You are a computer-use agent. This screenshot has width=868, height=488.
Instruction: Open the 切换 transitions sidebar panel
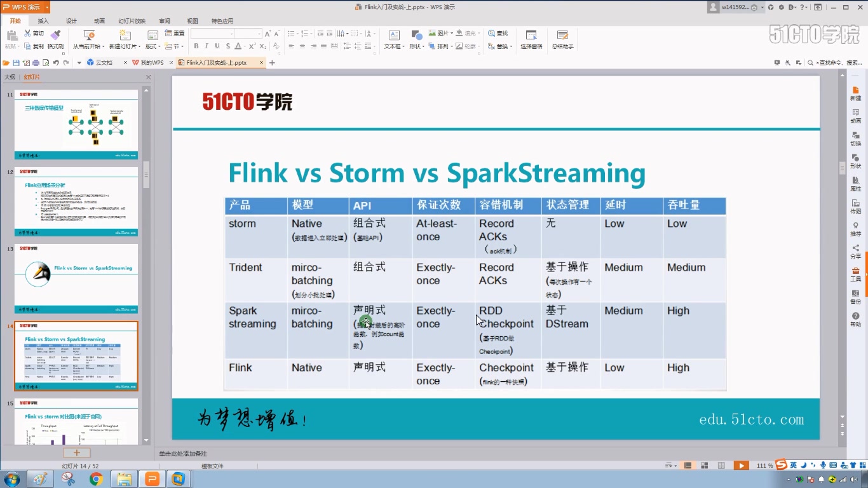855,139
